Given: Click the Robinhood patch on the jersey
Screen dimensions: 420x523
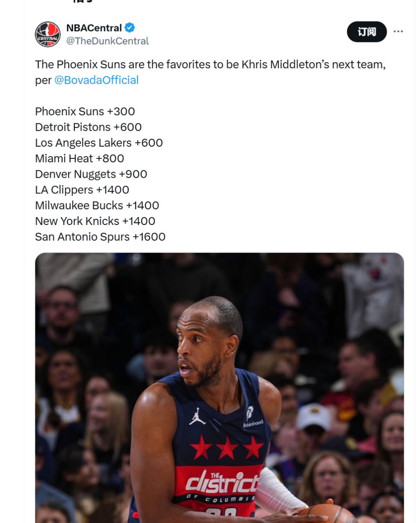Looking at the screenshot, I should (x=252, y=417).
